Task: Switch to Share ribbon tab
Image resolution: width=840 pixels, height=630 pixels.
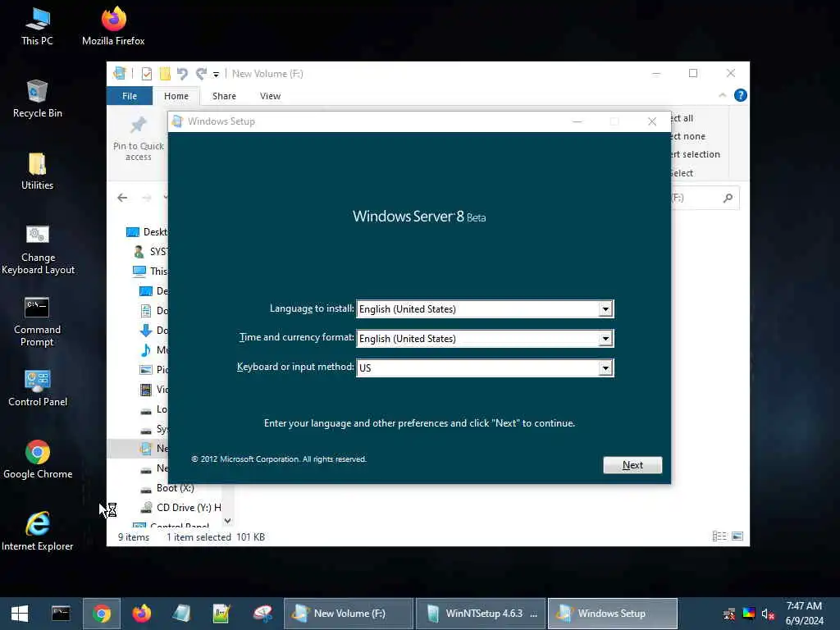Action: point(224,96)
